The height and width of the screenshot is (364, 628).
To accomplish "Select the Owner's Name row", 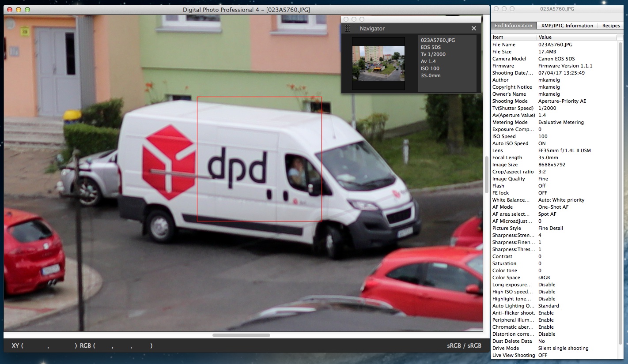I will (554, 94).
